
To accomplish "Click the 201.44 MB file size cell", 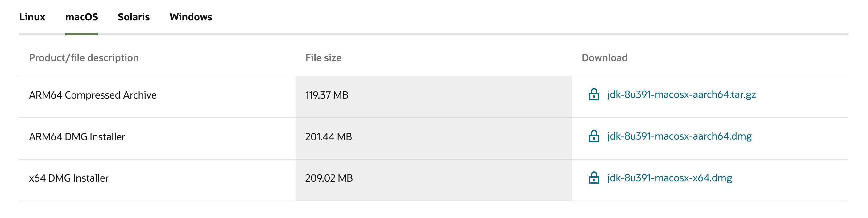I will coord(433,138).
